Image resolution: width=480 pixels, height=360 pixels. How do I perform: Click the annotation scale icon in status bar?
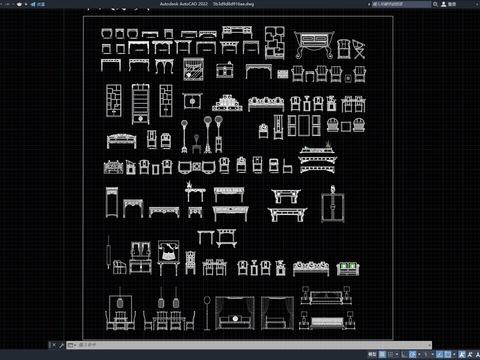point(478,354)
